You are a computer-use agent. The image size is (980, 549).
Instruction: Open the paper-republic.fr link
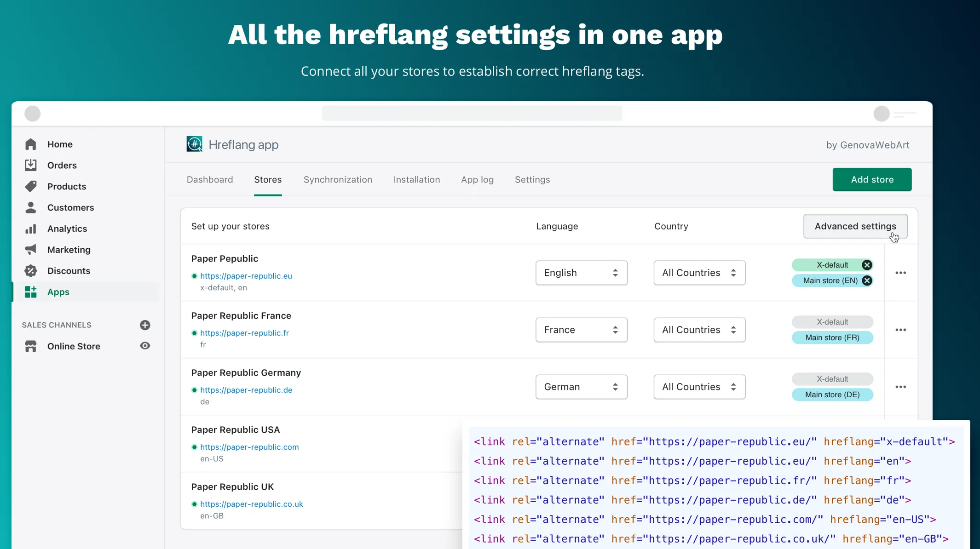[244, 333]
